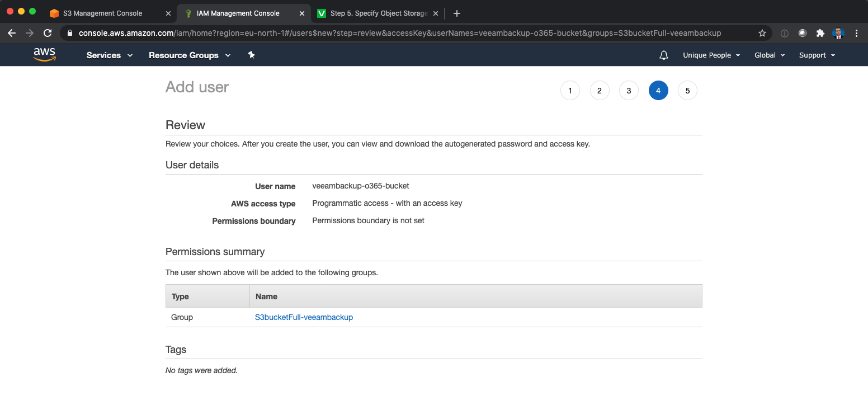Click the info circle icon in address bar area
The height and width of the screenshot is (405, 868).
point(785,33)
